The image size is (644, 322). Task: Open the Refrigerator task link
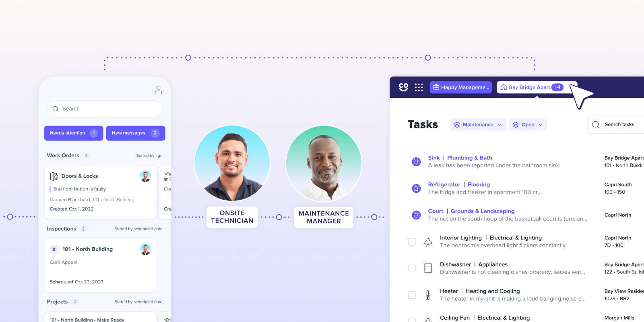point(444,185)
